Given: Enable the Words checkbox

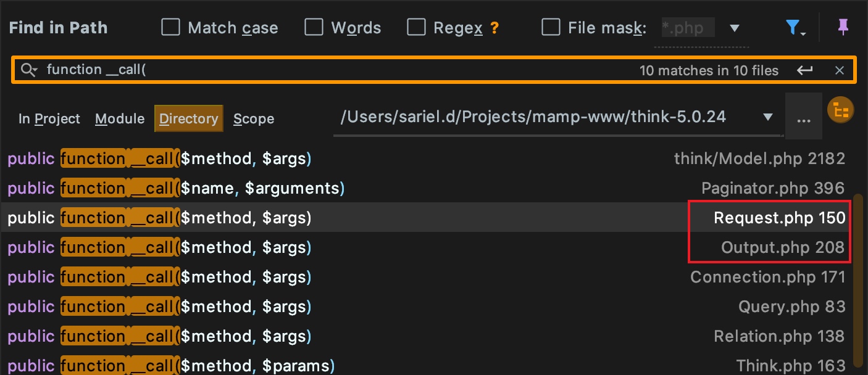Looking at the screenshot, I should pyautogui.click(x=314, y=27).
